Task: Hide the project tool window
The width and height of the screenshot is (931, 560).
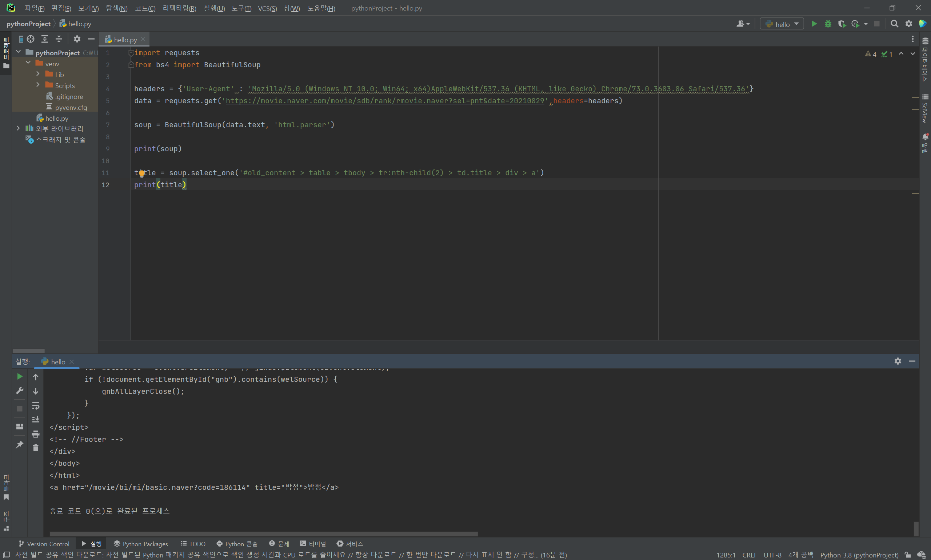Action: tap(91, 39)
